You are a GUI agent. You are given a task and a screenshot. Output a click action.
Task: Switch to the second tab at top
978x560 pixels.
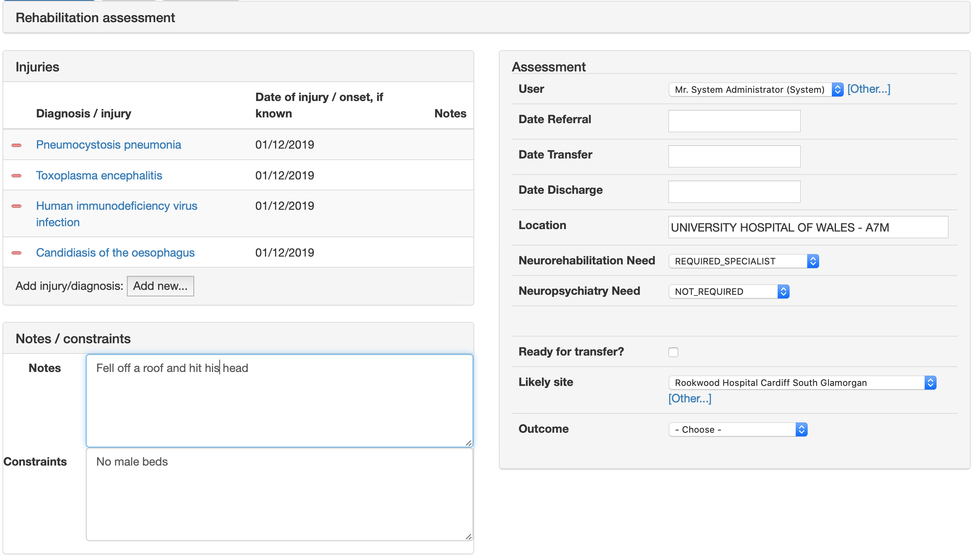127,2
